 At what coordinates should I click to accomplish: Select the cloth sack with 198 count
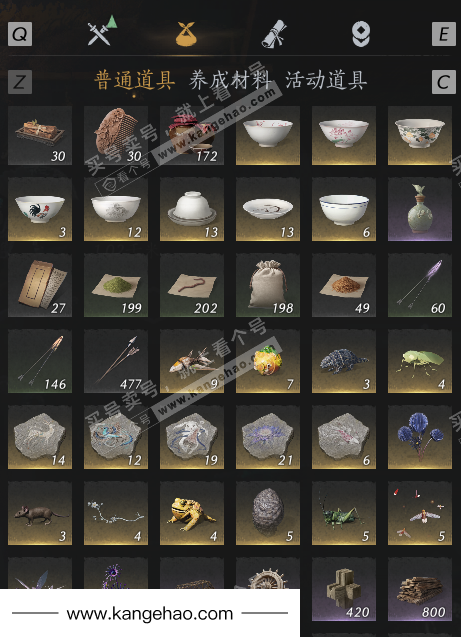coord(268,285)
